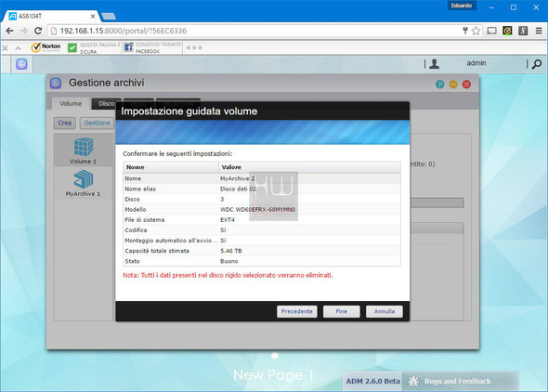Click the browser Back arrow
The height and width of the screenshot is (392, 548).
[9, 31]
